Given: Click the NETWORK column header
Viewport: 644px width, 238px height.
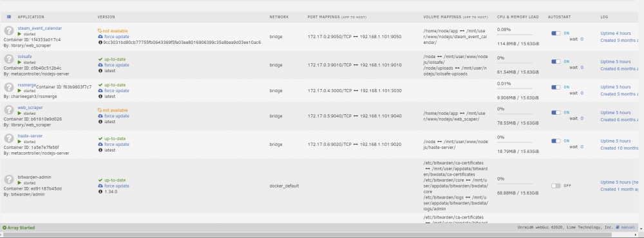Looking at the screenshot, I should tap(279, 17).
